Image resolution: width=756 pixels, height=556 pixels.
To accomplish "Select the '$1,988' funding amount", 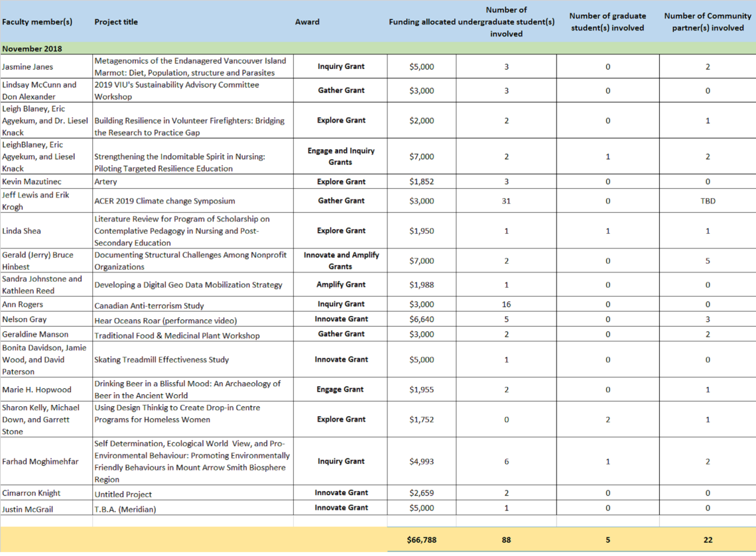I will (x=421, y=285).
